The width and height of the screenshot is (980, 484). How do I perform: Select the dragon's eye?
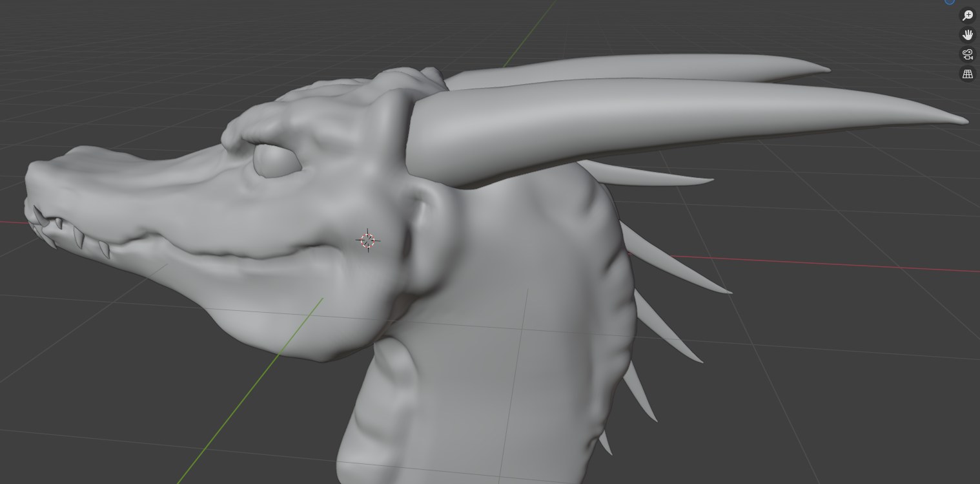pyautogui.click(x=276, y=162)
